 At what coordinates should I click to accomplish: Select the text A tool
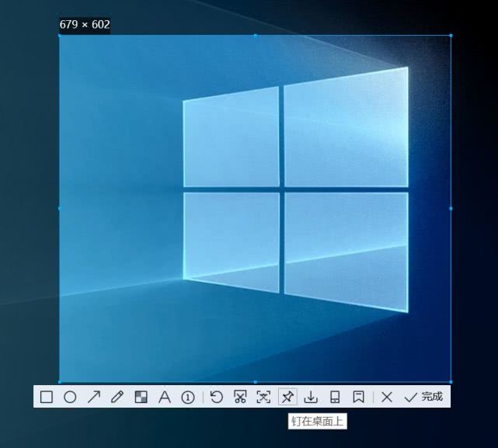165,397
